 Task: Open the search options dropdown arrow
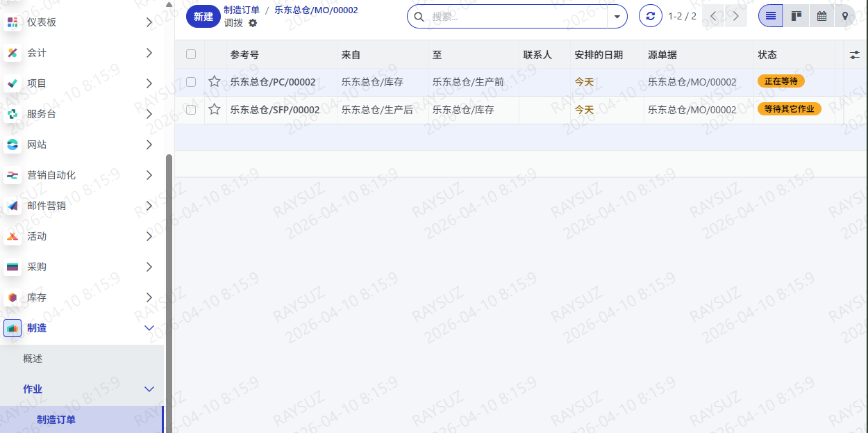(x=617, y=17)
